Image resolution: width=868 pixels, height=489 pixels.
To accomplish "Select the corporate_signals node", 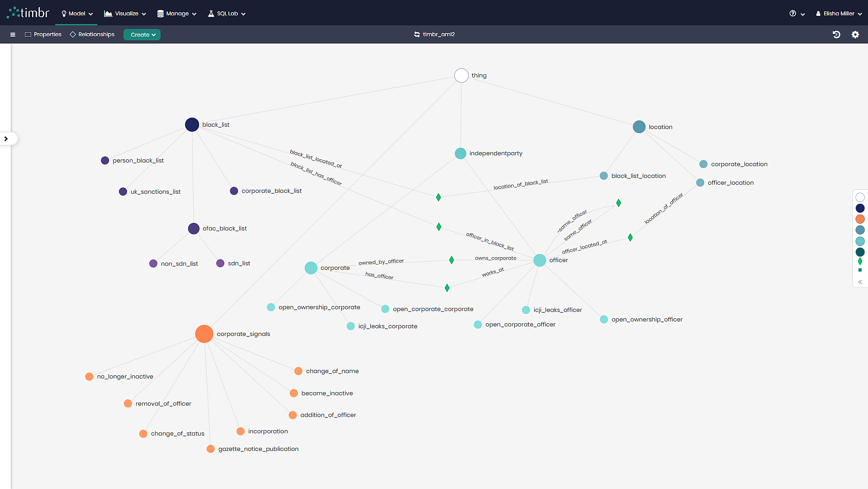I will click(x=204, y=334).
